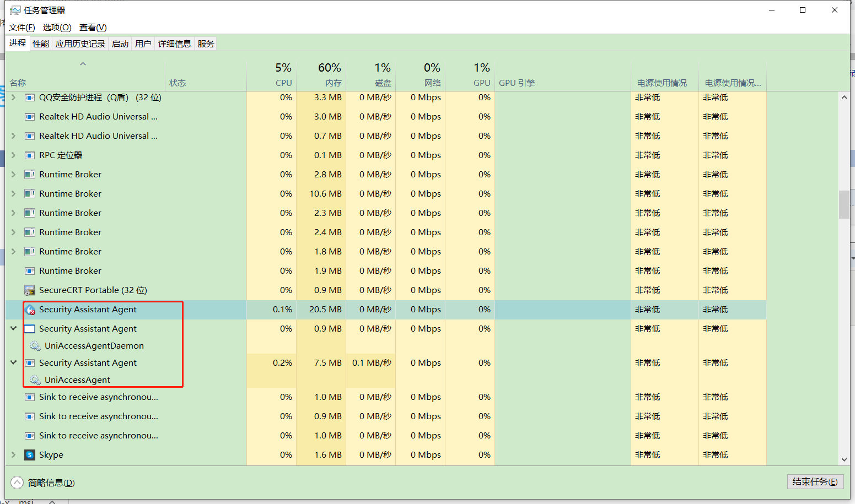Click the 20.5 MB memory value

tap(325, 310)
